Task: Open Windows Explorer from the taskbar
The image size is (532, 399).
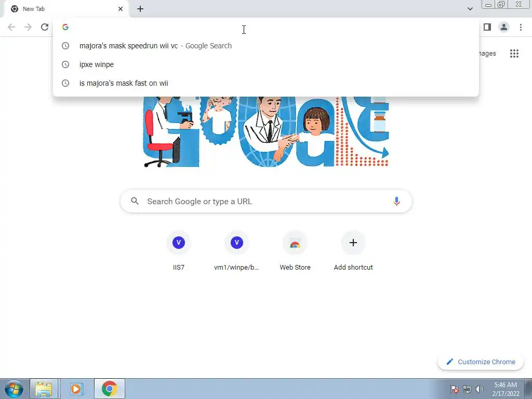Action: pyautogui.click(x=44, y=389)
